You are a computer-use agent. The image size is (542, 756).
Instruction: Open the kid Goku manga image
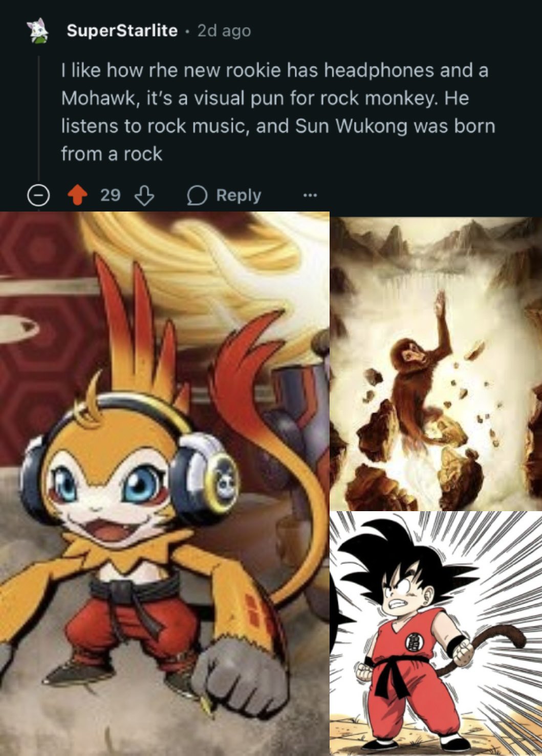point(436,633)
